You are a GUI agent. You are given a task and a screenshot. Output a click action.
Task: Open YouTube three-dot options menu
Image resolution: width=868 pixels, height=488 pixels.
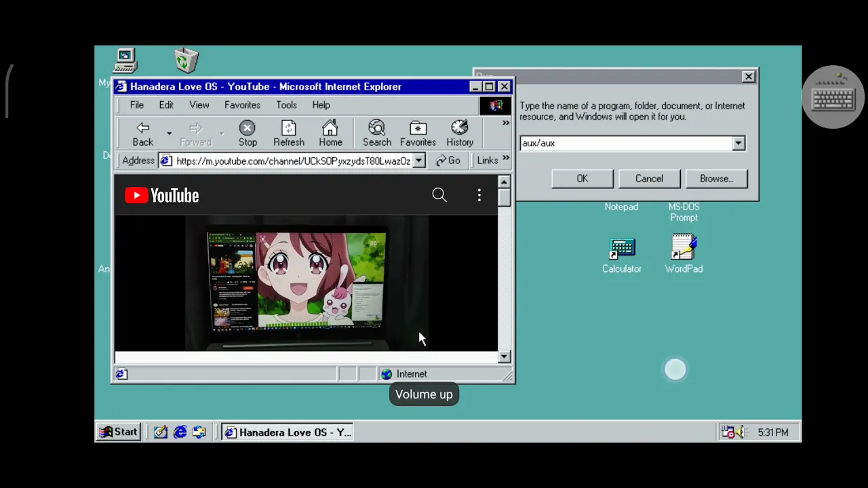(x=479, y=195)
